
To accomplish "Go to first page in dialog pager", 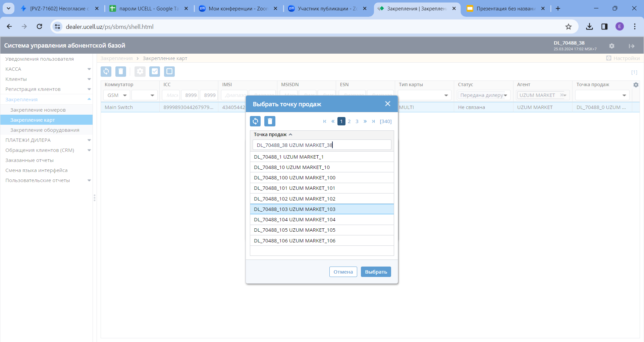I will click(x=325, y=121).
